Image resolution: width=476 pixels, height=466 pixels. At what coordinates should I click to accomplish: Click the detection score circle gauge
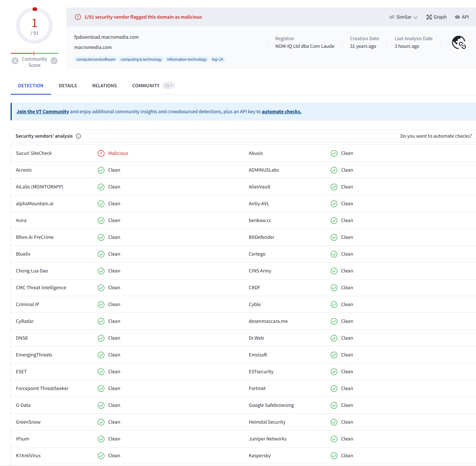click(x=34, y=26)
